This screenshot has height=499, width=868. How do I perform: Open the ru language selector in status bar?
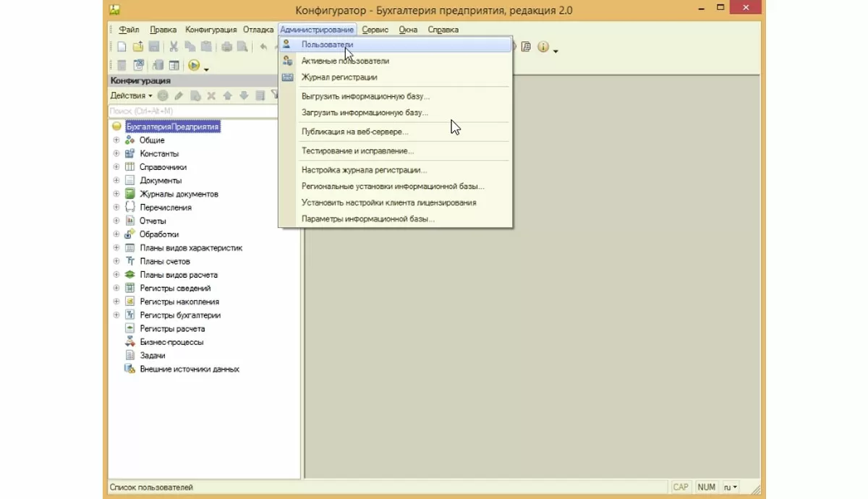coord(731,487)
